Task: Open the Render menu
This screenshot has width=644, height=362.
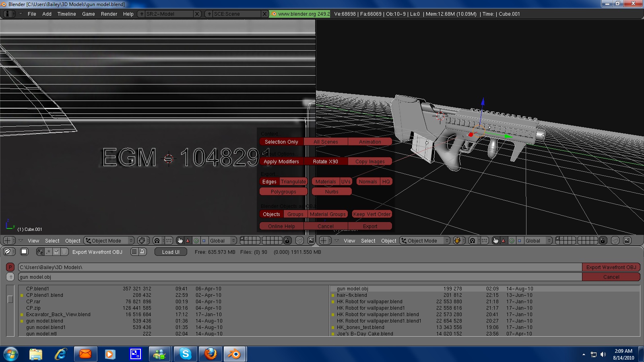Action: click(109, 14)
